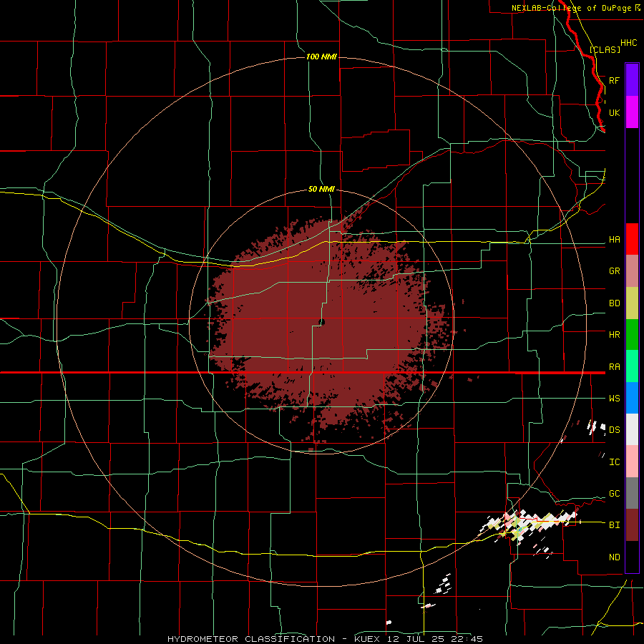Image resolution: width=644 pixels, height=644 pixels.
Task: Click the "22:45" time stamp
Action: 467,639
